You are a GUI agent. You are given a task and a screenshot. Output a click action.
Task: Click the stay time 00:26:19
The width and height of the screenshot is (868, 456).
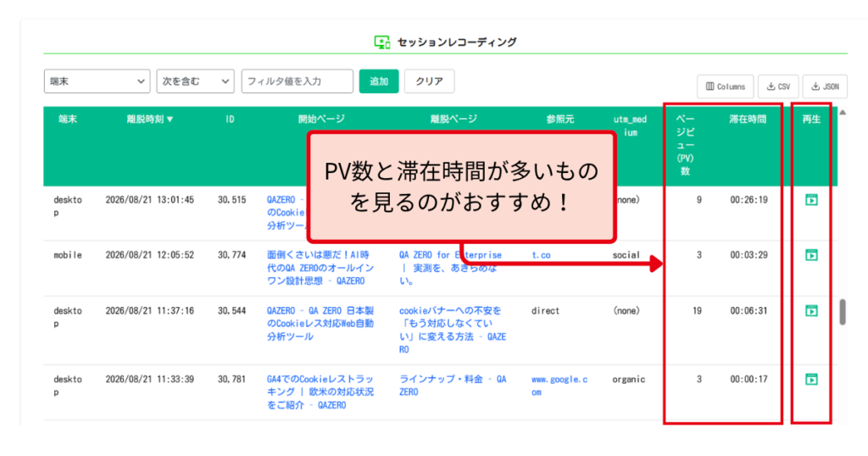748,200
